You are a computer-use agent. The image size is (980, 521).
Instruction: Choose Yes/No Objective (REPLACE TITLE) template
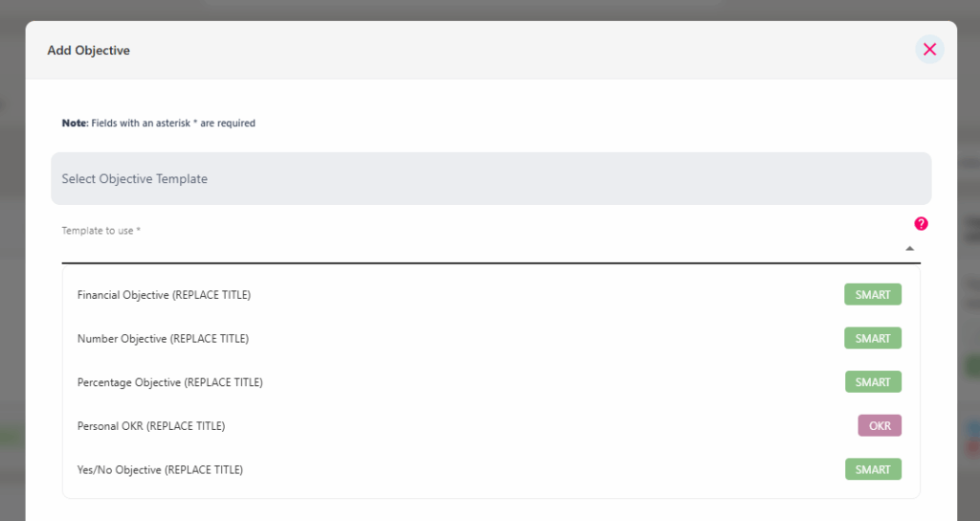tap(491, 469)
